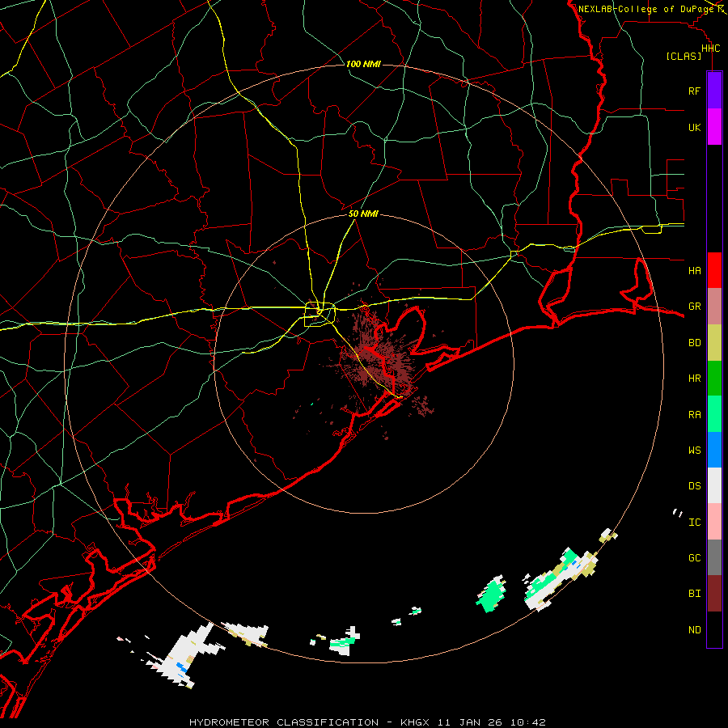Viewport: 728px width, 728px height.
Task: Select the GC legend label
Action: point(694,558)
